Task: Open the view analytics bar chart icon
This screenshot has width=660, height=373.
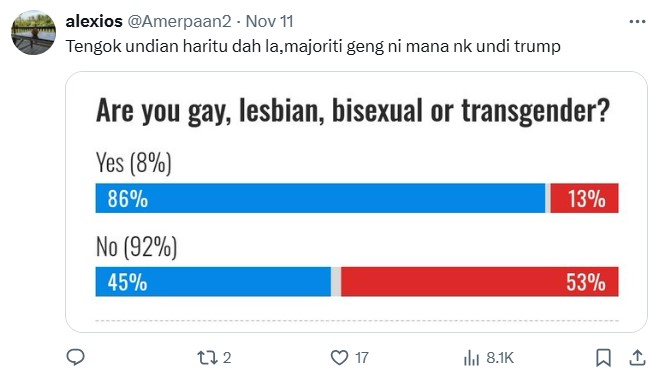Action: point(471,358)
